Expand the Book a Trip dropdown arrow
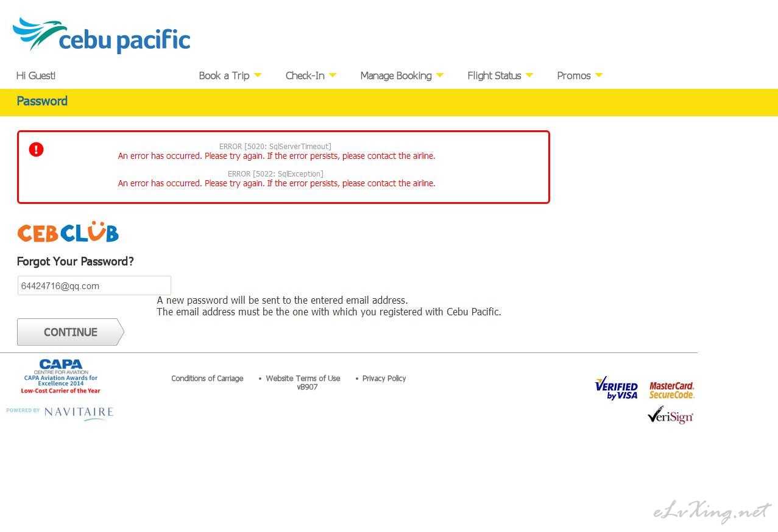This screenshot has width=778, height=532. tap(258, 75)
